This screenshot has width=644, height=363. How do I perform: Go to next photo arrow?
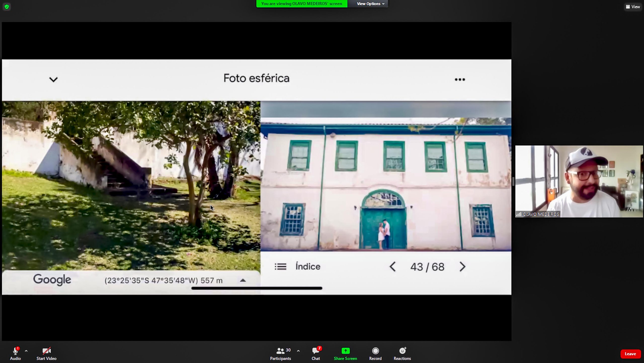(x=462, y=267)
